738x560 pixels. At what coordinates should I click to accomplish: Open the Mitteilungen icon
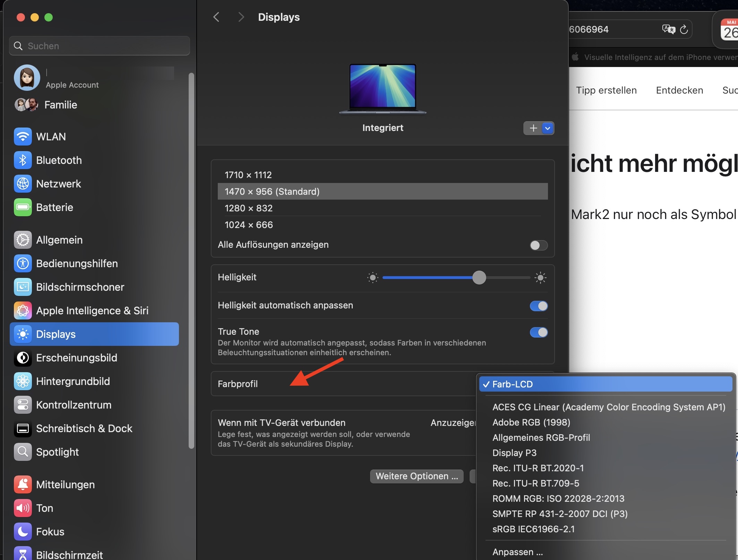(23, 484)
